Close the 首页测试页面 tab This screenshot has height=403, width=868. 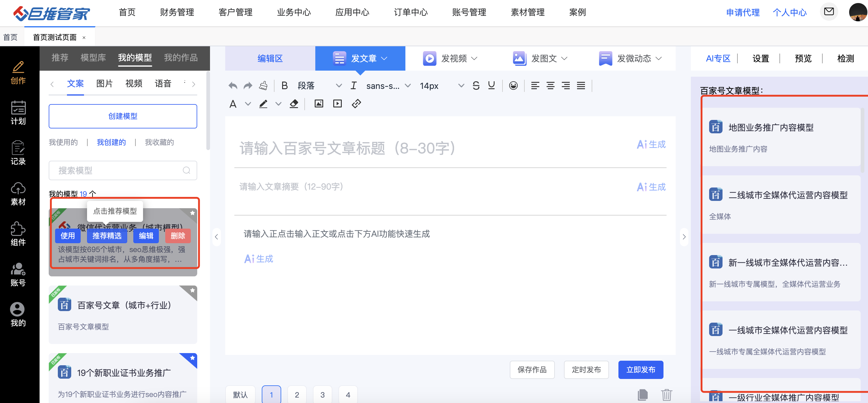pyautogui.click(x=84, y=37)
